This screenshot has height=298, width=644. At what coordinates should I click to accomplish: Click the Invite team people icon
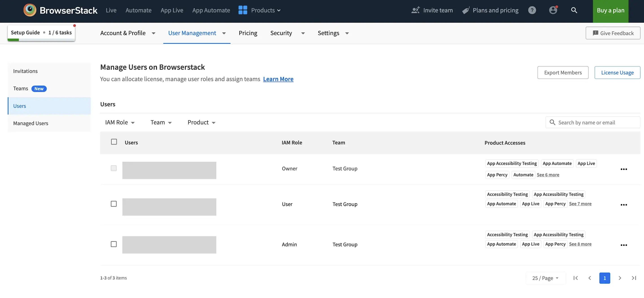(416, 10)
